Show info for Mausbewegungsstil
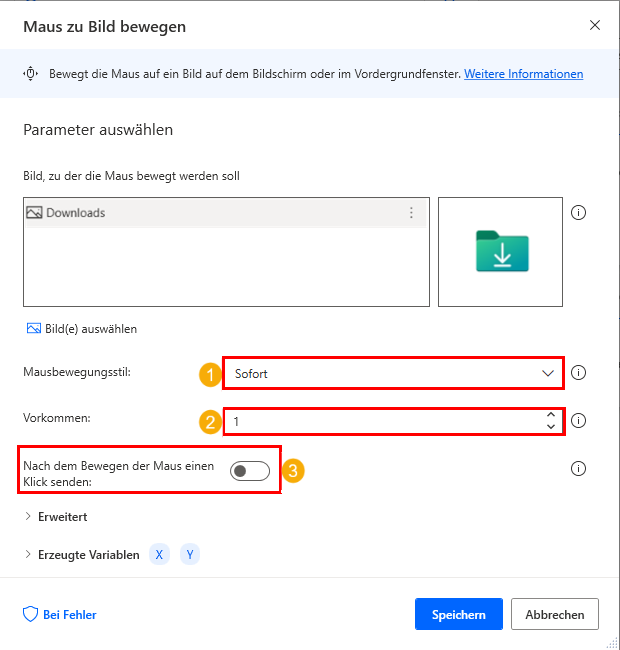Image resolution: width=620 pixels, height=650 pixels. tap(578, 372)
